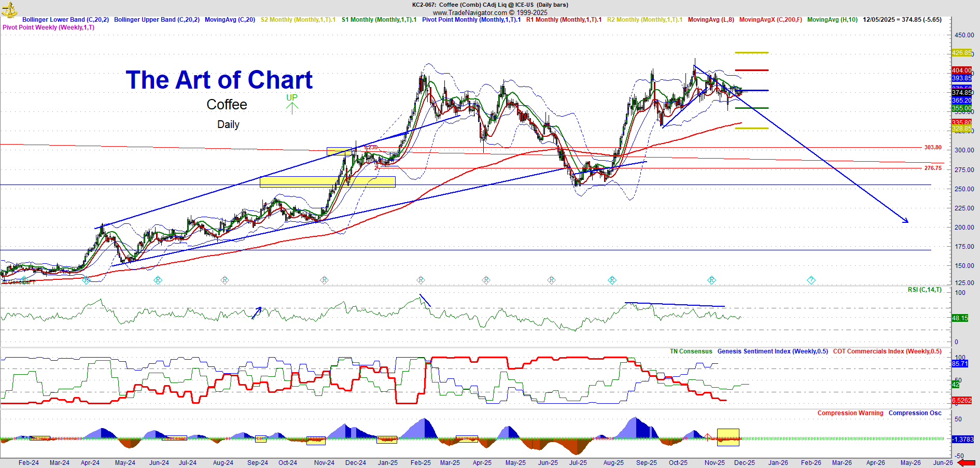Select the rollover diamond marker above Aug-25

[x=612, y=280]
